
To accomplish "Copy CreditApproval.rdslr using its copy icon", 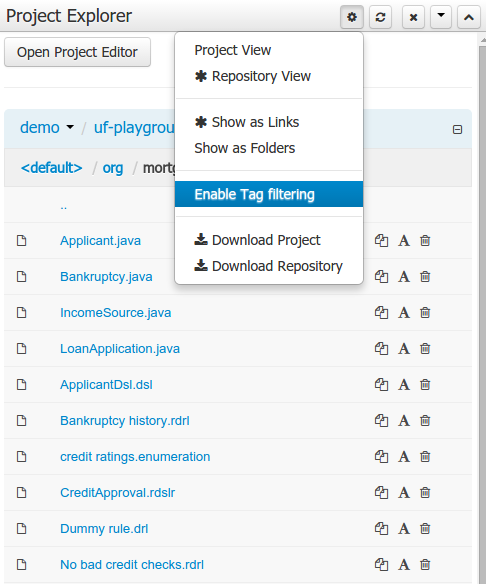I will 381,492.
